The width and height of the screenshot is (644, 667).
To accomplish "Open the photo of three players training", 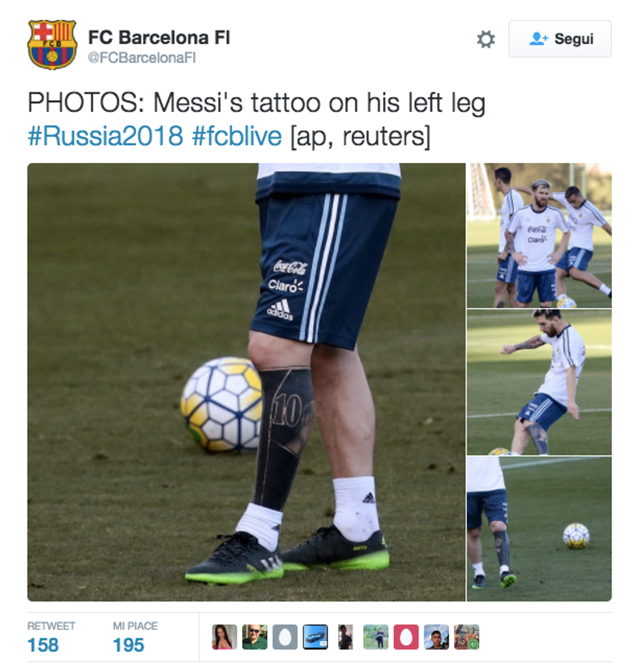I will tap(539, 236).
